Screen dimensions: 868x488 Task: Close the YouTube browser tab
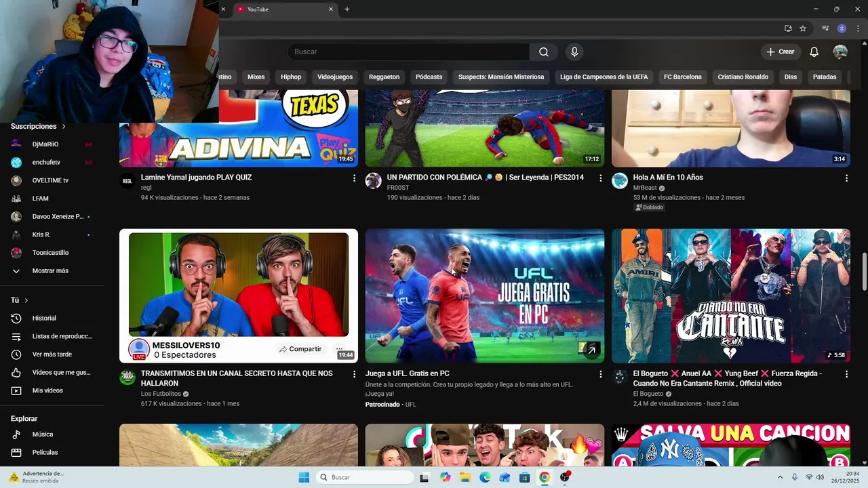(331, 9)
